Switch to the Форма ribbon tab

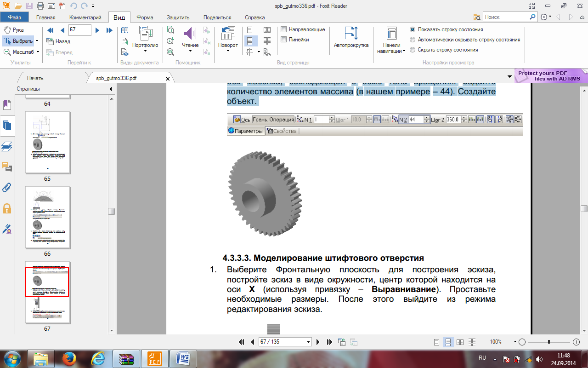pos(145,17)
